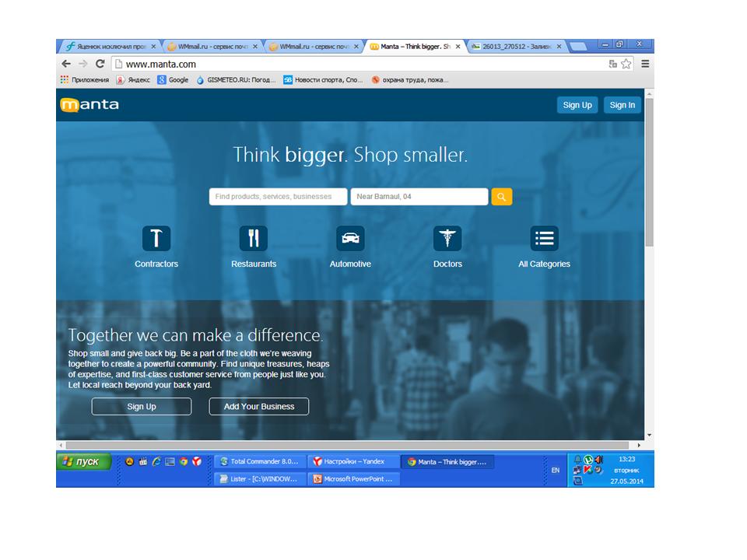Click the uTorrent tray icon
Viewport: 747px width, 560px height.
tap(588, 460)
